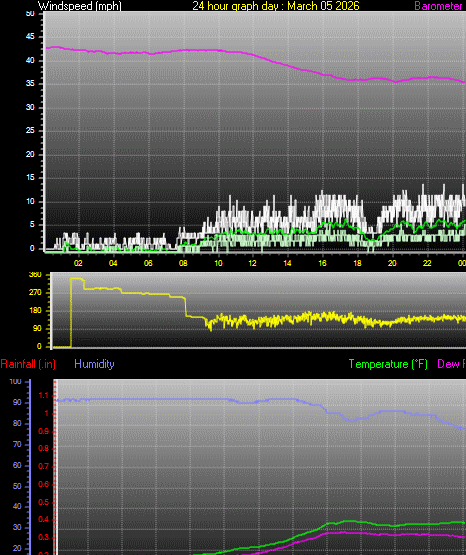Click the 14 hour label on time axis
This screenshot has height=555, width=466.
click(287, 263)
